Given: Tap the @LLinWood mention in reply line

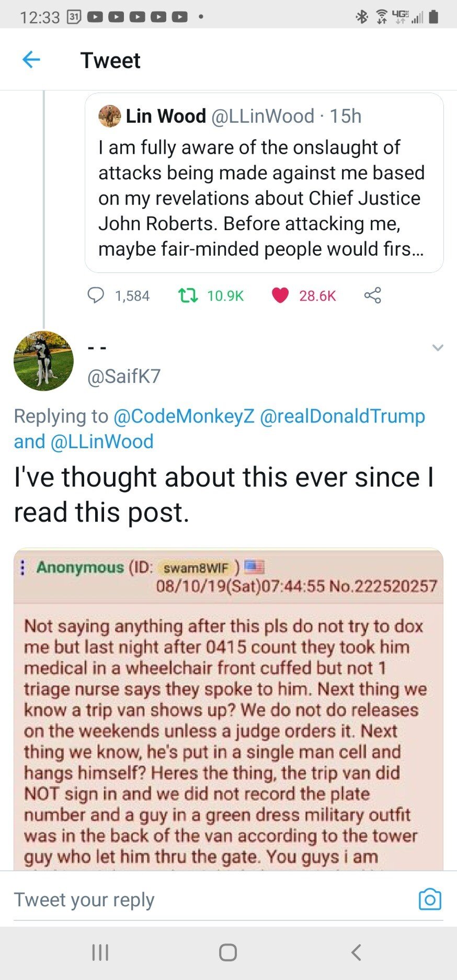Looking at the screenshot, I should pyautogui.click(x=101, y=442).
